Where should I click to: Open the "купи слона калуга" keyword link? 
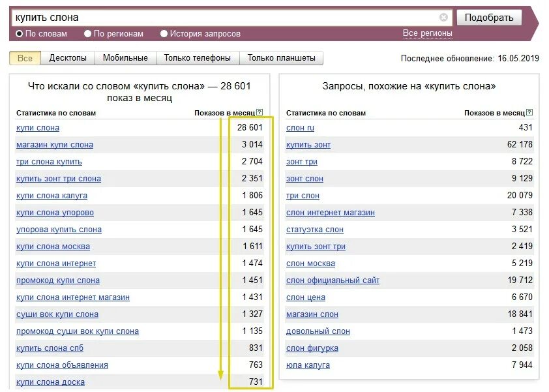(52, 196)
